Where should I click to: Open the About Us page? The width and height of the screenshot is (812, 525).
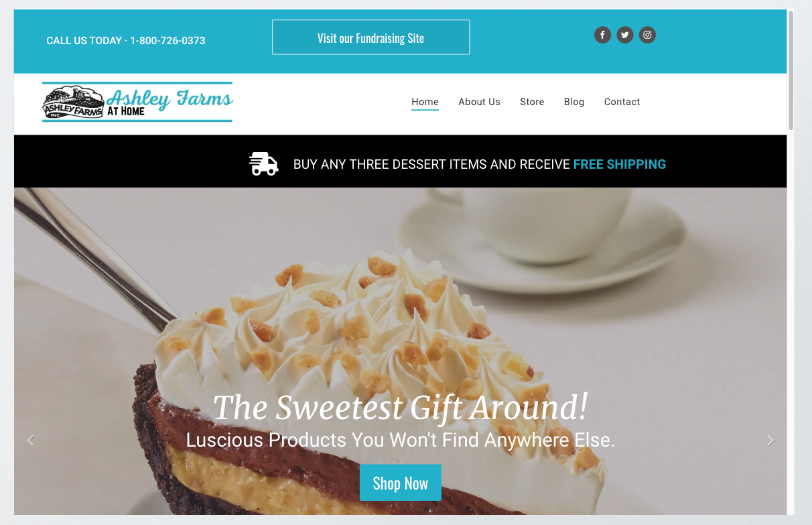pos(479,102)
